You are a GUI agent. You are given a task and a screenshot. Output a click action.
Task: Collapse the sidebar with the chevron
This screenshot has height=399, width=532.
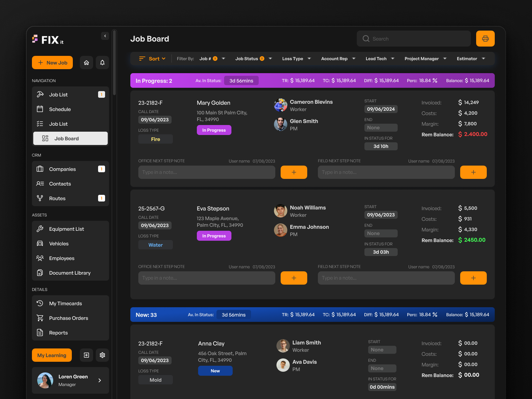coord(105,36)
